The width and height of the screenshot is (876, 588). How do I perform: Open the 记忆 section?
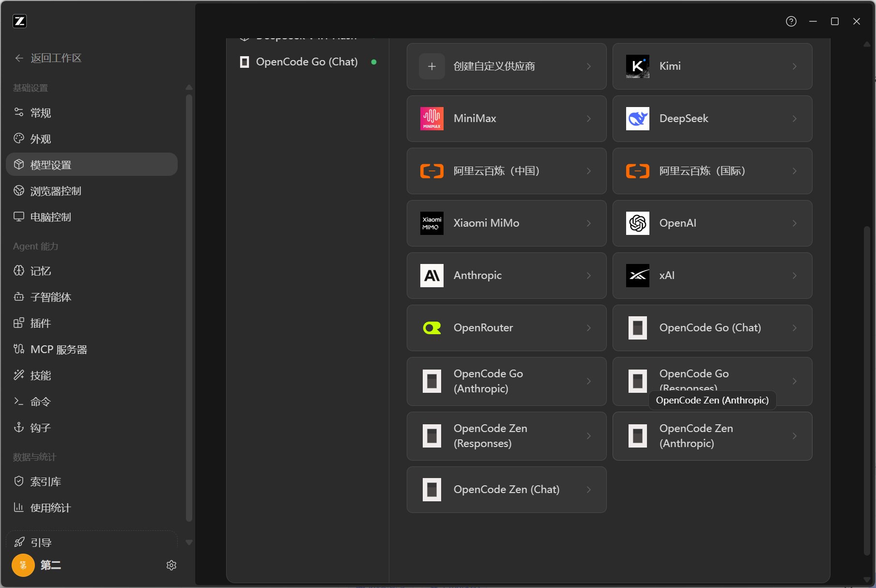(92, 271)
